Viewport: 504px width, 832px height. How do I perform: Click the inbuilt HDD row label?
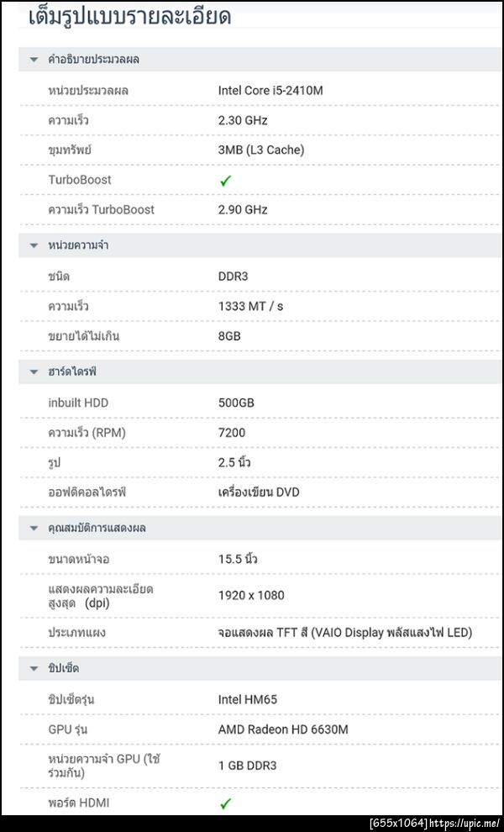78,403
